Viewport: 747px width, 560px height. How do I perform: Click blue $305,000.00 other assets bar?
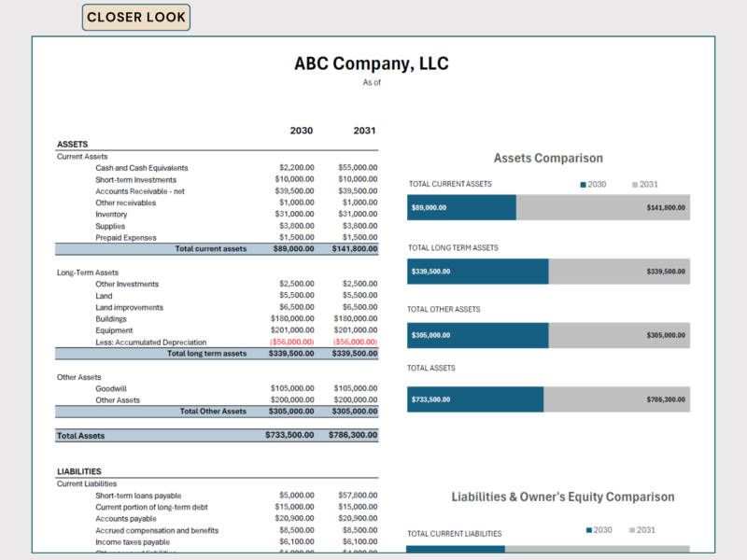coord(478,335)
